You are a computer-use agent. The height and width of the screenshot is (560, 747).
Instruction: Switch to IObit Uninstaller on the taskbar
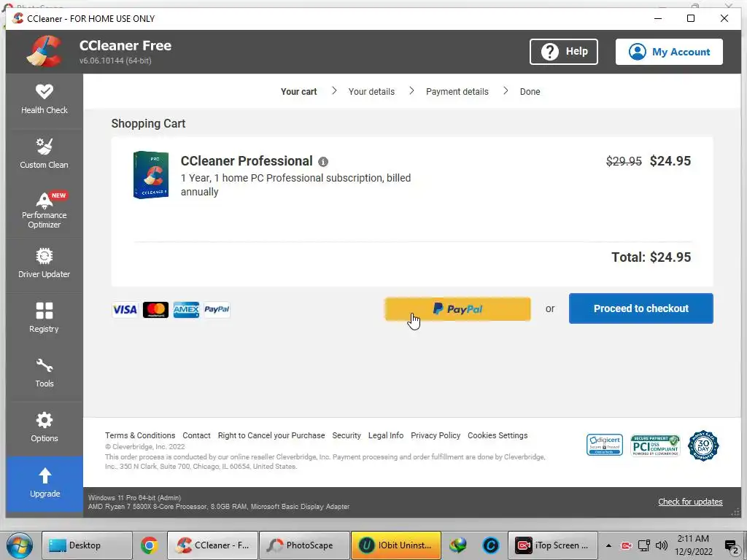pos(396,545)
